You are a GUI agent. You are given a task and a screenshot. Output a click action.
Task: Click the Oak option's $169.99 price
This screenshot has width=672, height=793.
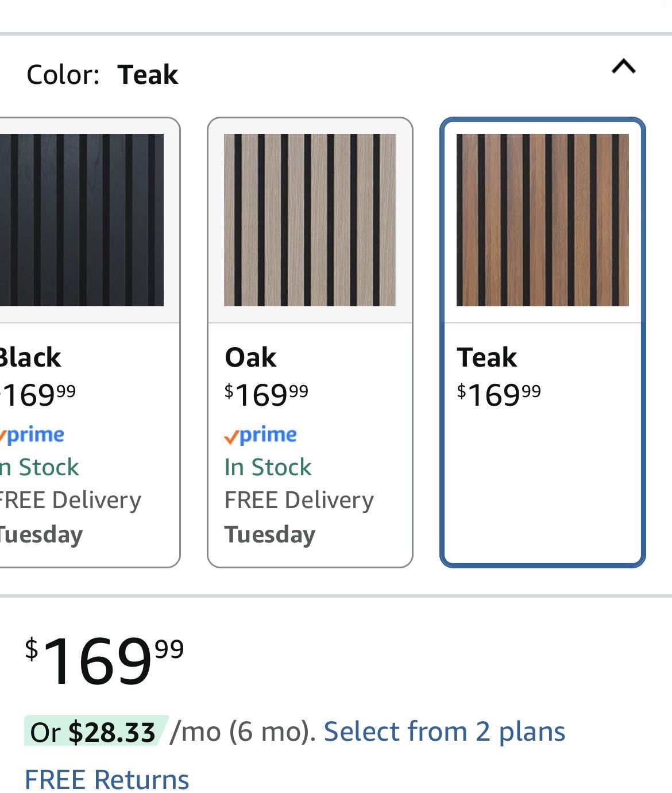(x=267, y=394)
